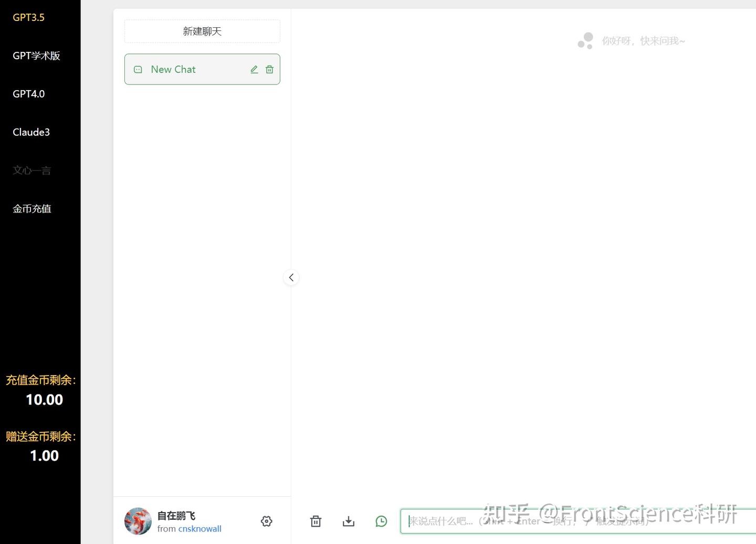756x544 pixels.
Task: Select GPT4.0 in left navigation
Action: pos(29,94)
